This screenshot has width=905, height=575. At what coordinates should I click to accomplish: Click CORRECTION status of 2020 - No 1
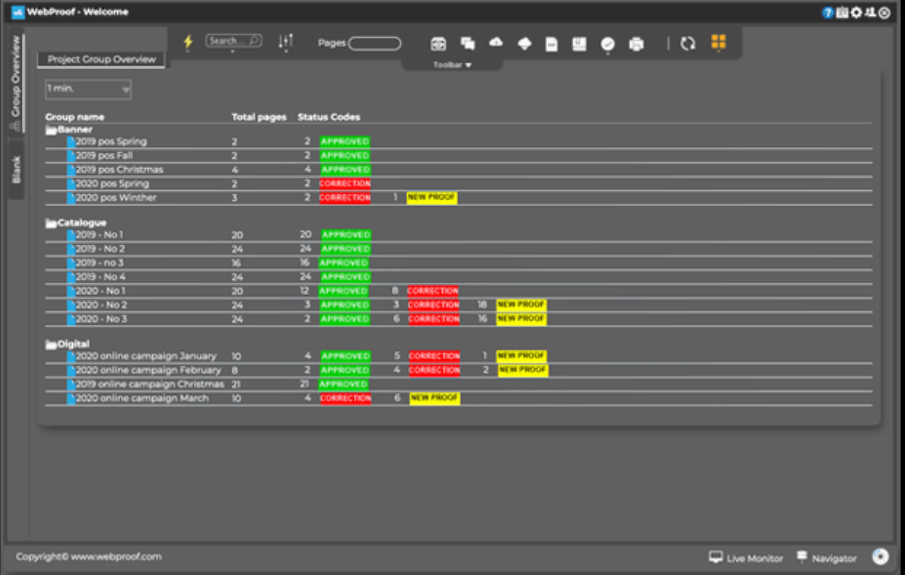pos(433,291)
